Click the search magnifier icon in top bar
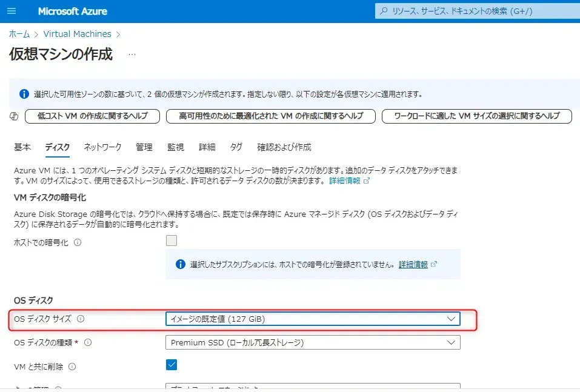 (384, 12)
